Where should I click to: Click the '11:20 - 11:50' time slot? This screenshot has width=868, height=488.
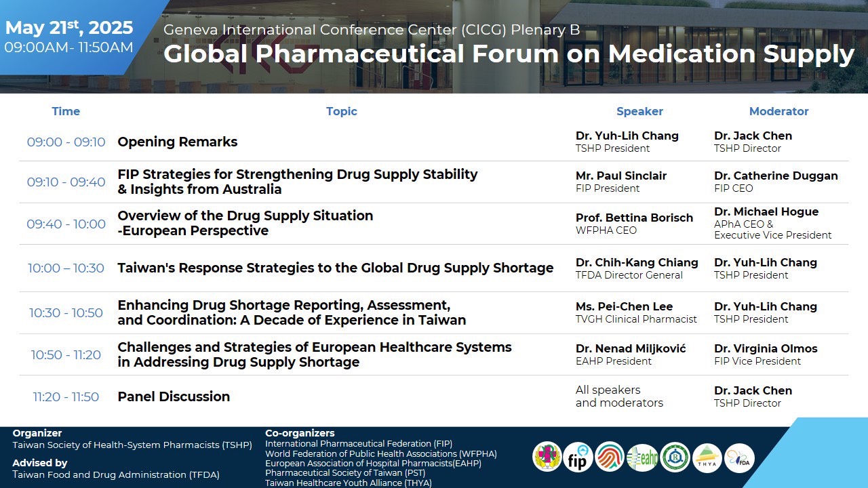[x=66, y=397]
